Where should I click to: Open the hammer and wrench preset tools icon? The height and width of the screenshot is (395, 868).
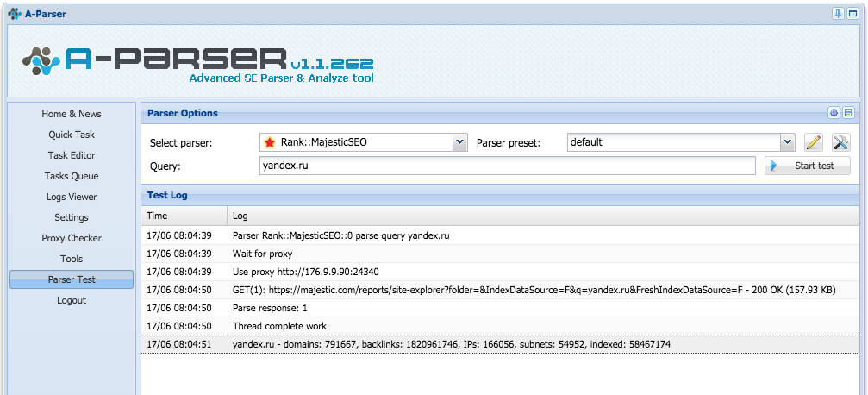(x=841, y=142)
